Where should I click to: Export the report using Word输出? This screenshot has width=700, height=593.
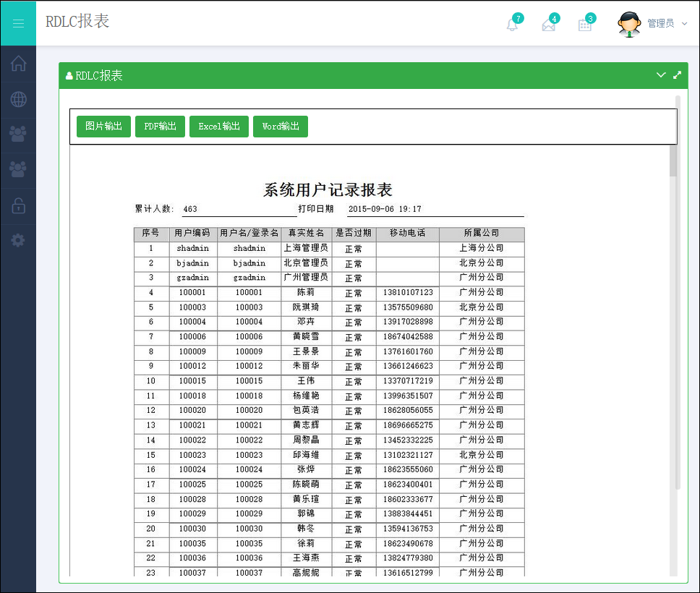tap(281, 127)
